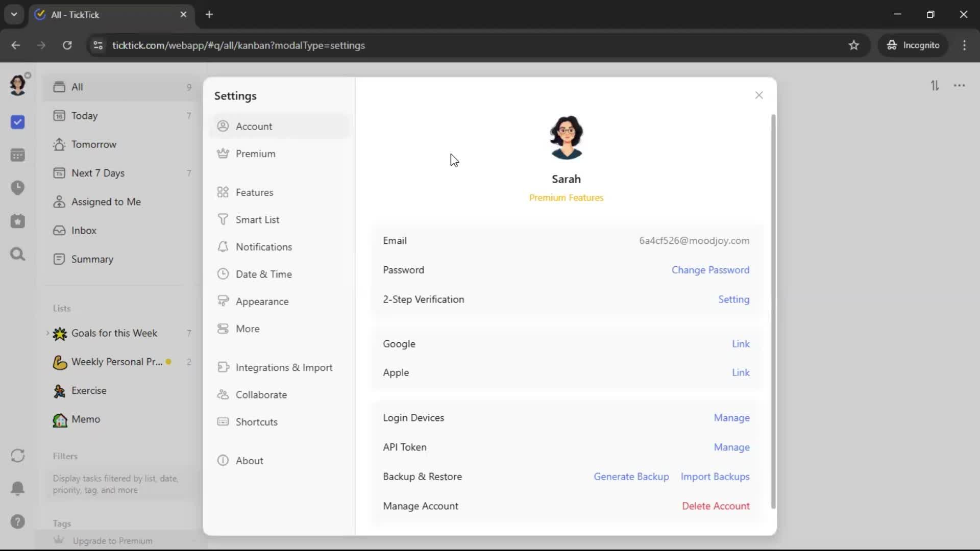Open the Calendar view icon in left rail
This screenshot has width=980, height=551.
tap(18, 155)
